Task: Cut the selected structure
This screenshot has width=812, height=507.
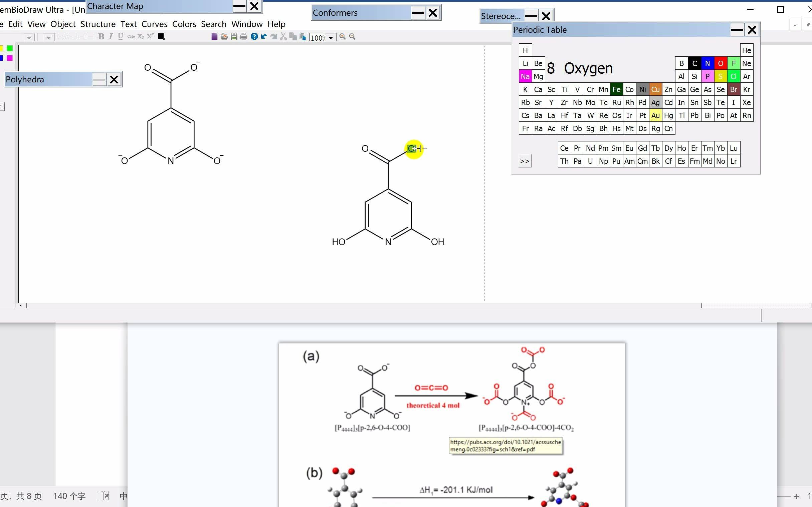Action: [x=283, y=37]
